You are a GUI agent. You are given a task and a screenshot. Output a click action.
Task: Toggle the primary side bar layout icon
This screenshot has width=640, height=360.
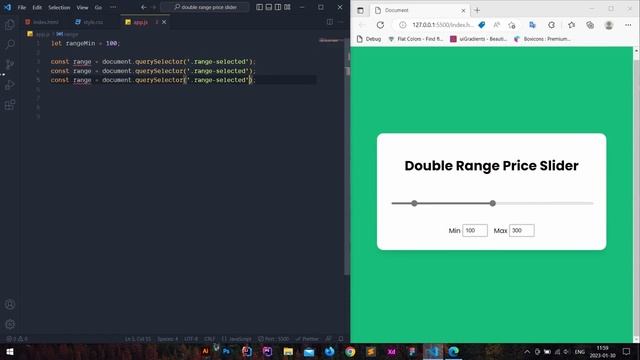(259, 7)
